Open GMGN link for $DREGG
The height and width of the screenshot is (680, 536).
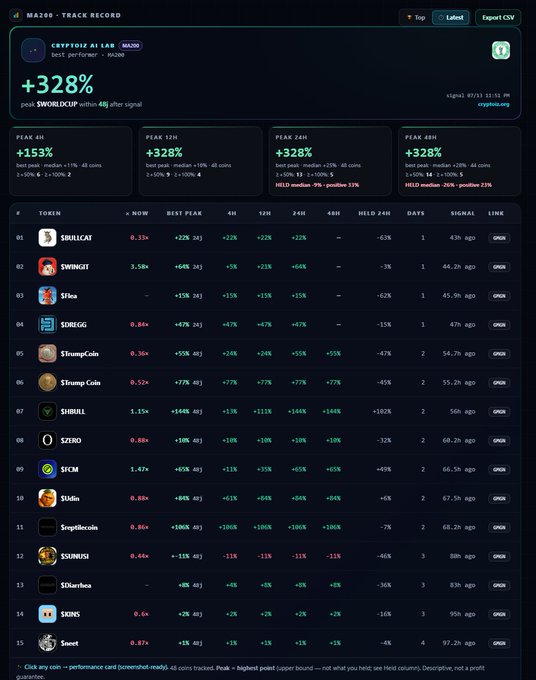499,324
